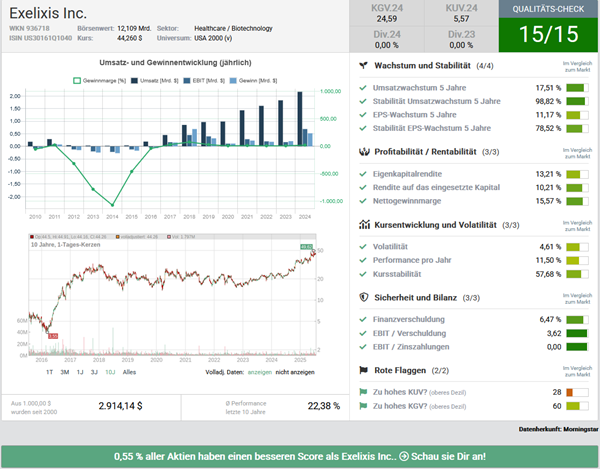The width and height of the screenshot is (600, 469).
Task: Click the checkmark next to EBIT / Zinszahlungen
Action: tap(363, 347)
